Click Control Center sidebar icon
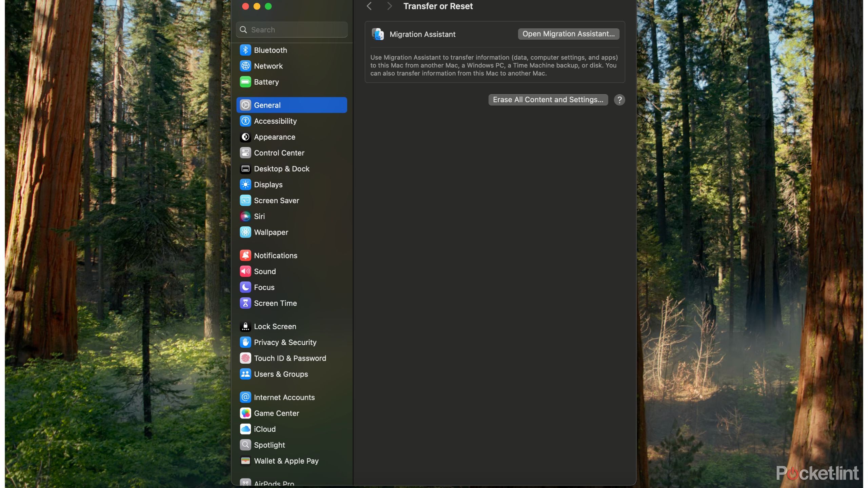The width and height of the screenshot is (868, 488). (x=245, y=153)
